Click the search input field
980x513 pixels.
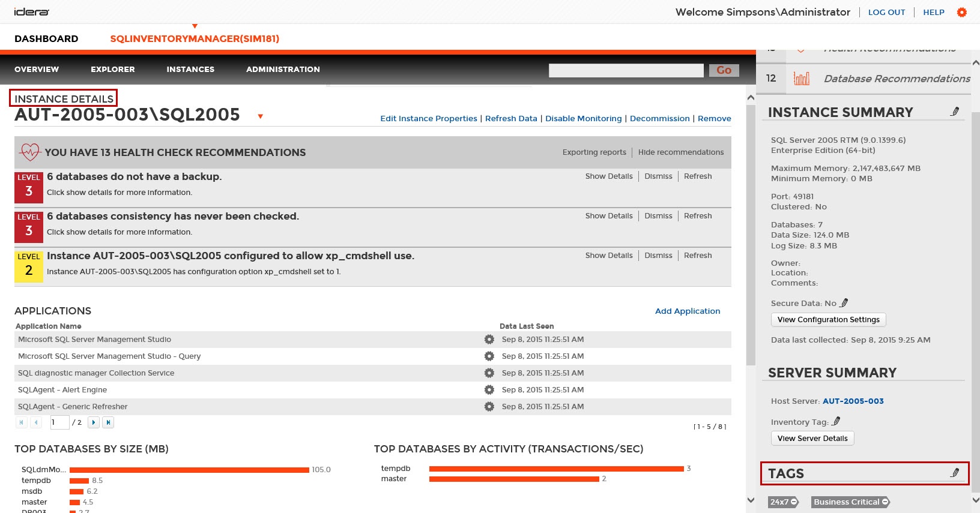[626, 70]
